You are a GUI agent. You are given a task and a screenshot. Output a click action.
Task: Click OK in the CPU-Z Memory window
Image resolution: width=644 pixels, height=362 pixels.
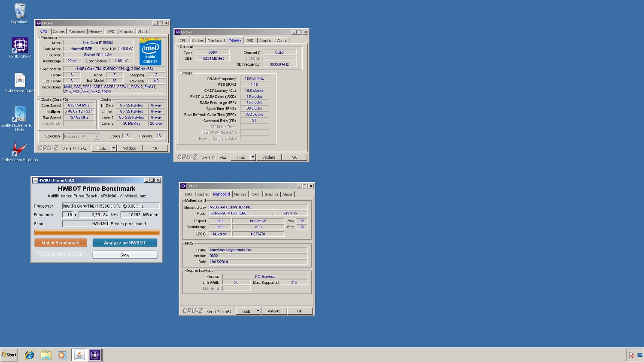tap(294, 157)
